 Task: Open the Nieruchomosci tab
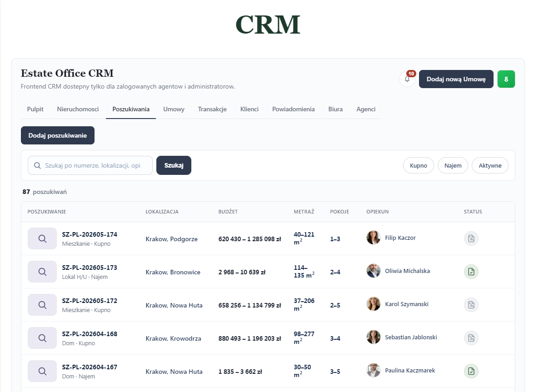[x=78, y=109]
